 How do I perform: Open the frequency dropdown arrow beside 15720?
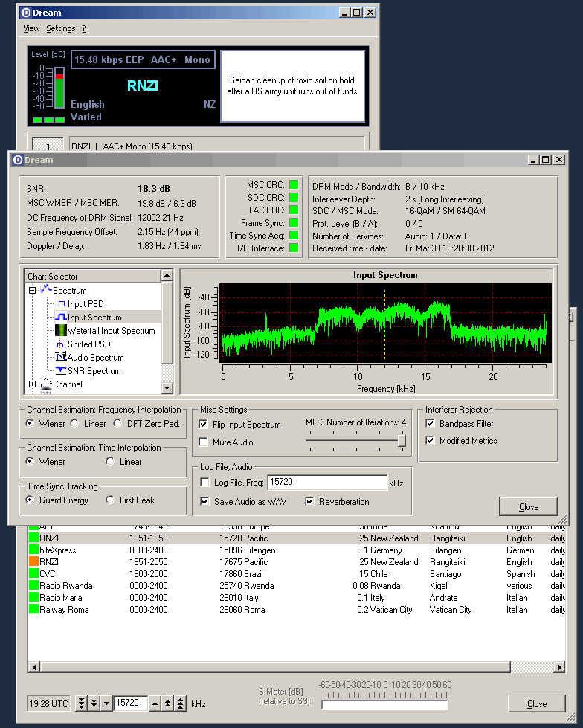coord(107,703)
